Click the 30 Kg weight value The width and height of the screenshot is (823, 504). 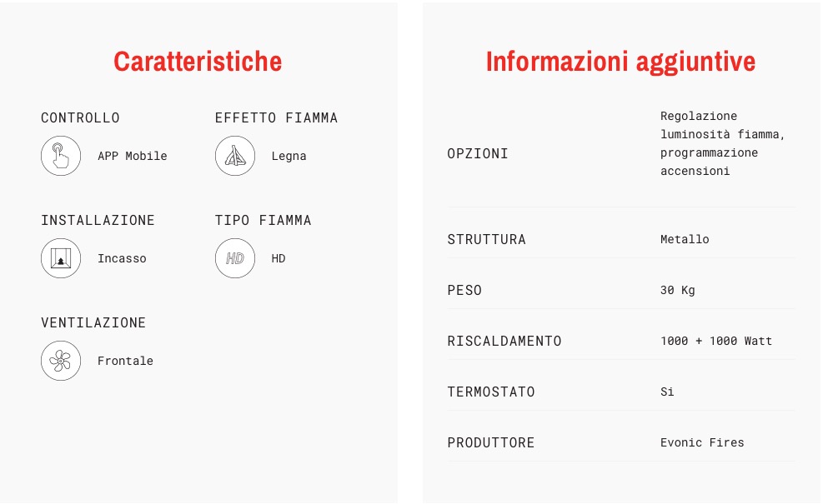678,290
